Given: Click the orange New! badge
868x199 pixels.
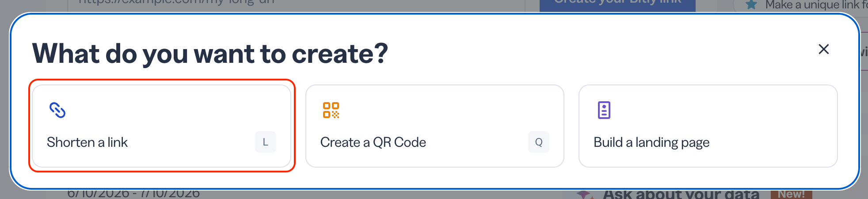Looking at the screenshot, I should [792, 194].
